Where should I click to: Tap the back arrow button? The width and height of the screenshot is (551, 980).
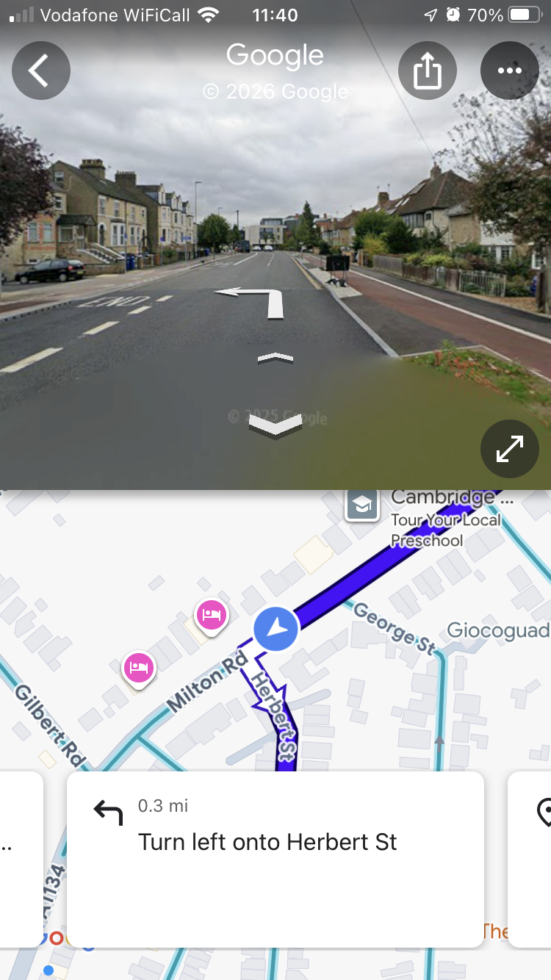pos(41,71)
